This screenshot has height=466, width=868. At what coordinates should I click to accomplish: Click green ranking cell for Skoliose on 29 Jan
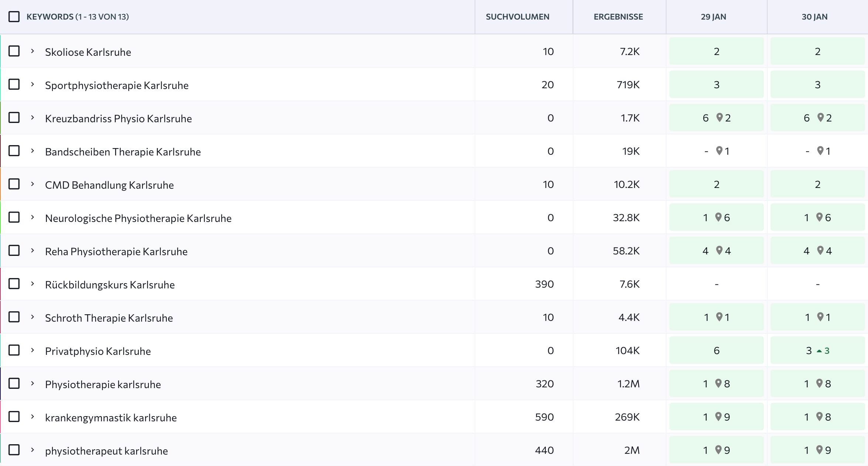[716, 51]
